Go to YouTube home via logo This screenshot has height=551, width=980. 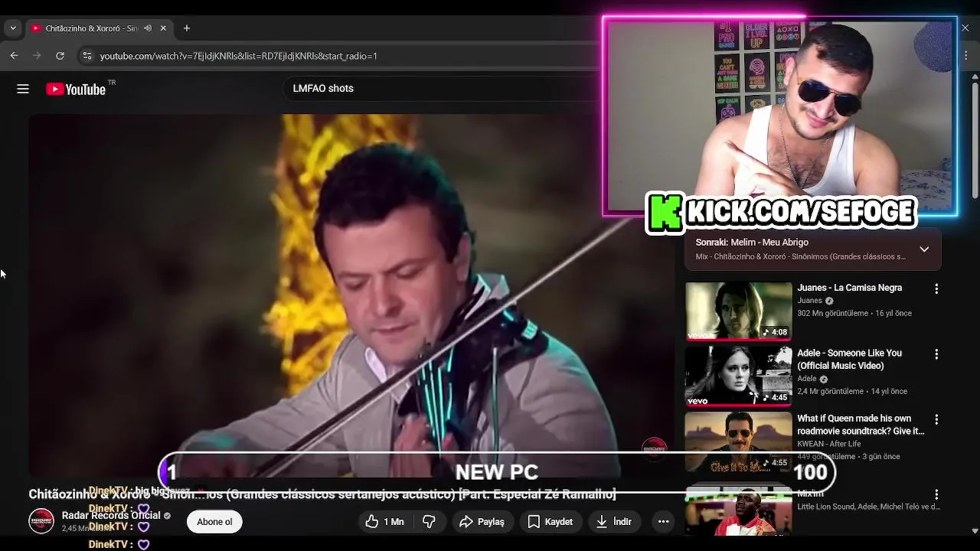[x=77, y=89]
